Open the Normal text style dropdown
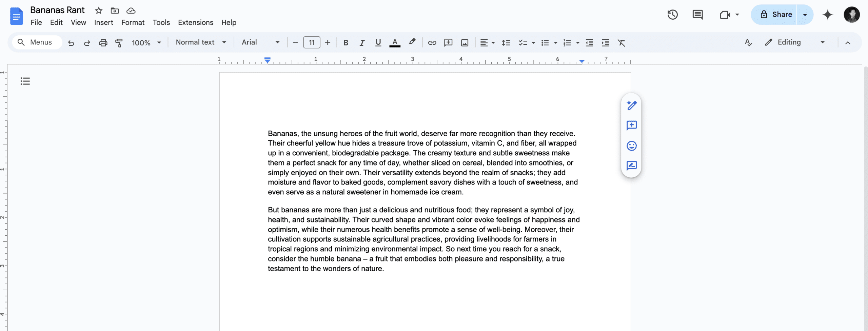Screen dimensions: 868x331 (201, 42)
